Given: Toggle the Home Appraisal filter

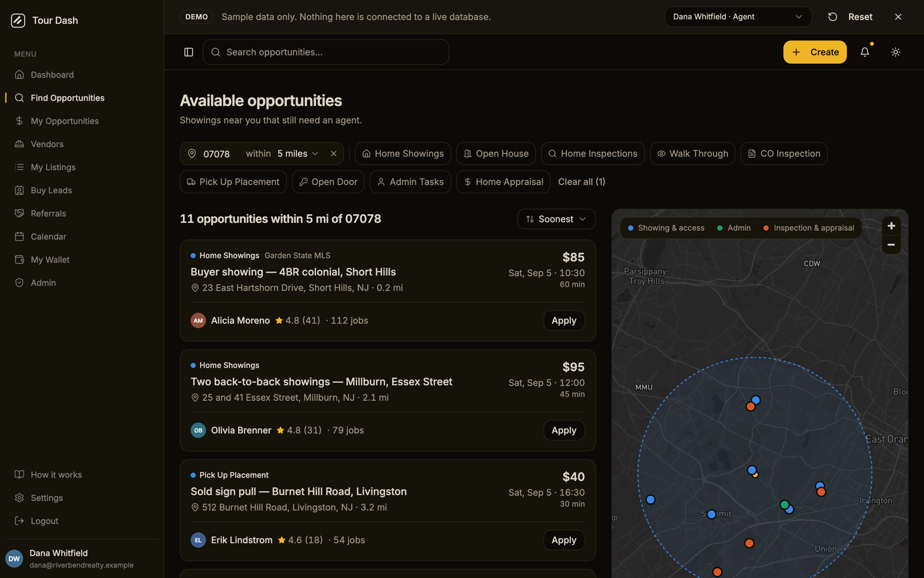Looking at the screenshot, I should pos(503,182).
